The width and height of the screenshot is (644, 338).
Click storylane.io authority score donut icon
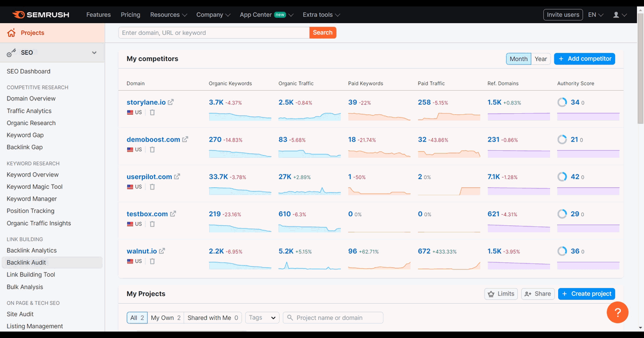coord(562,102)
